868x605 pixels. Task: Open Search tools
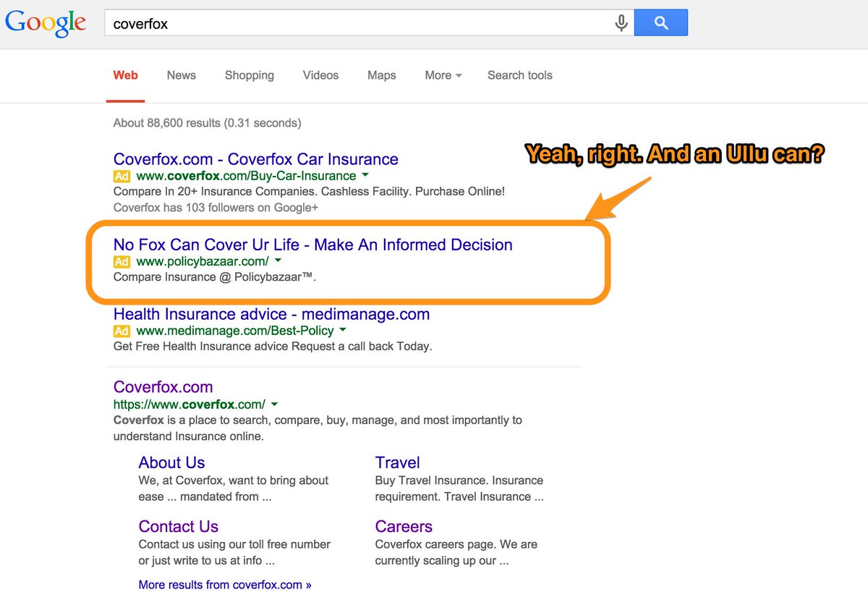coord(520,75)
